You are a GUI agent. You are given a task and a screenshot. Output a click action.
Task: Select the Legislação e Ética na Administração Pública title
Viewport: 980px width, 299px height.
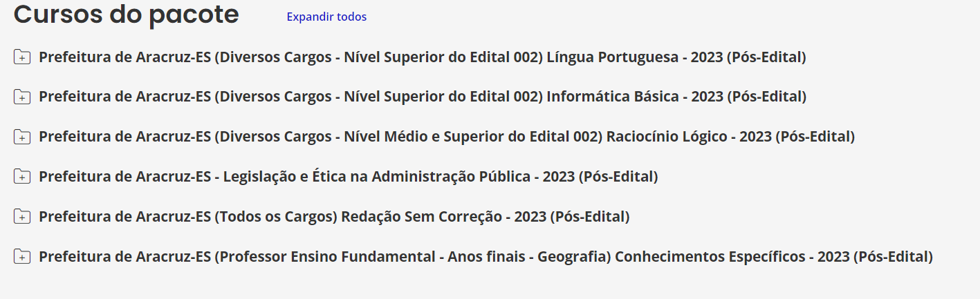coord(348,177)
